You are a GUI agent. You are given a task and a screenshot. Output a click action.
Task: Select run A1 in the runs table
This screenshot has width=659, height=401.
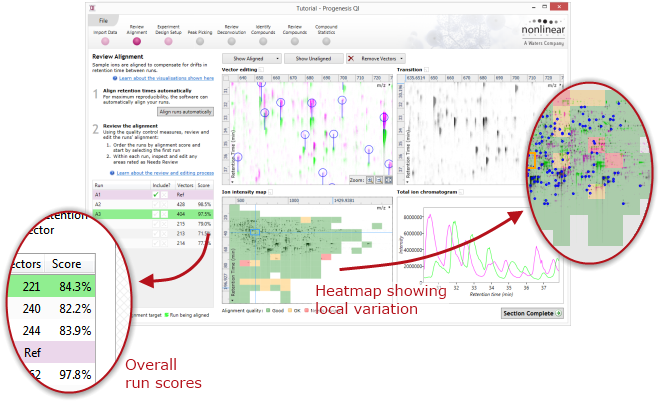[153, 195]
